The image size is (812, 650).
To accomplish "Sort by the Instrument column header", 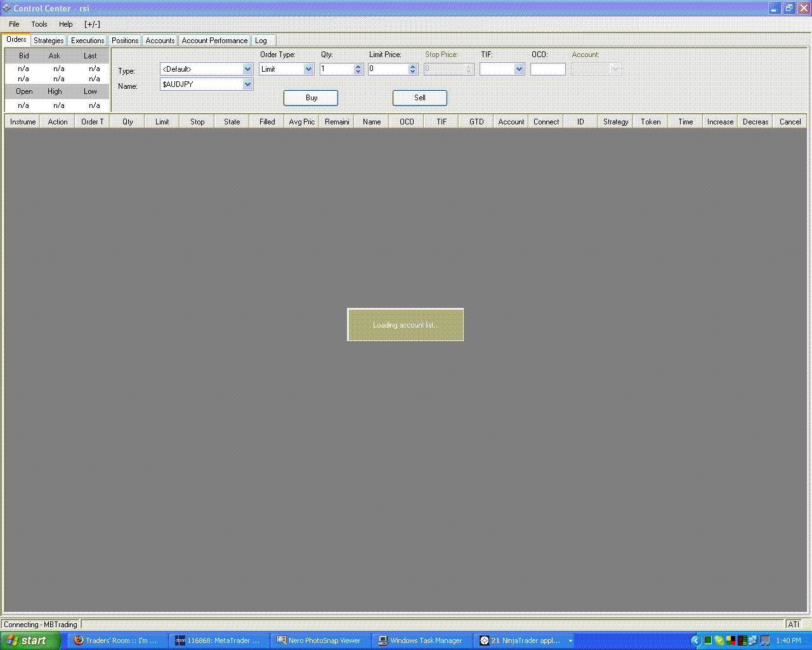I will pyautogui.click(x=22, y=122).
